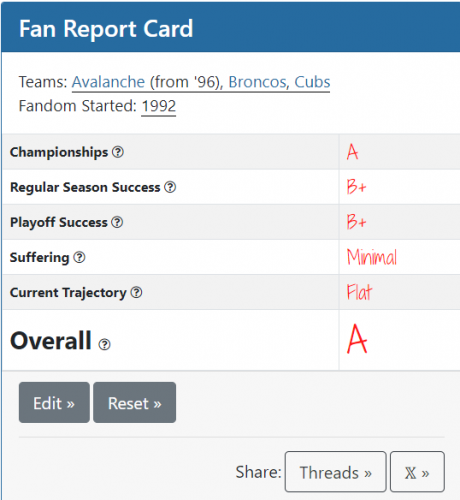
Task: Follow the Cubs team link
Action: pos(312,82)
